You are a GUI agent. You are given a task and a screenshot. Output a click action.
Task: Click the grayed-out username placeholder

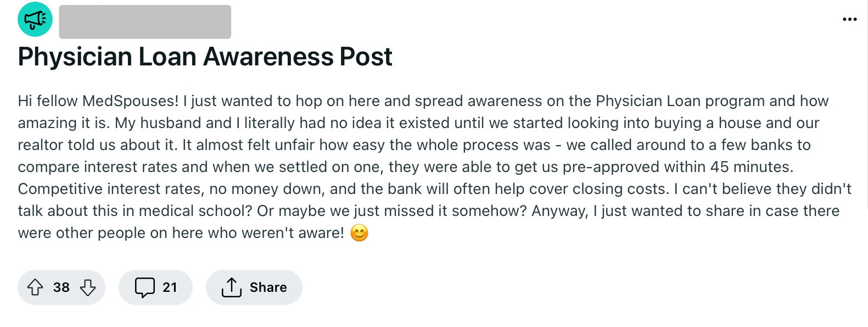point(145,22)
